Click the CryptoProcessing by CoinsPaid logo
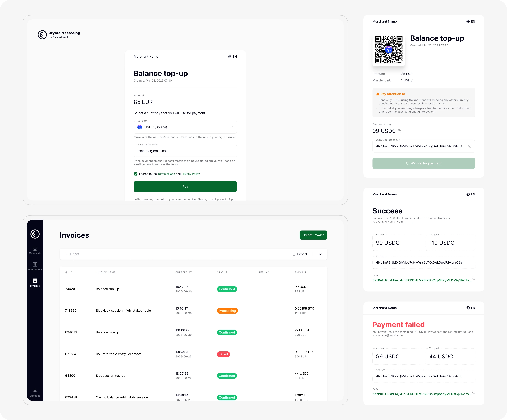 [59, 35]
